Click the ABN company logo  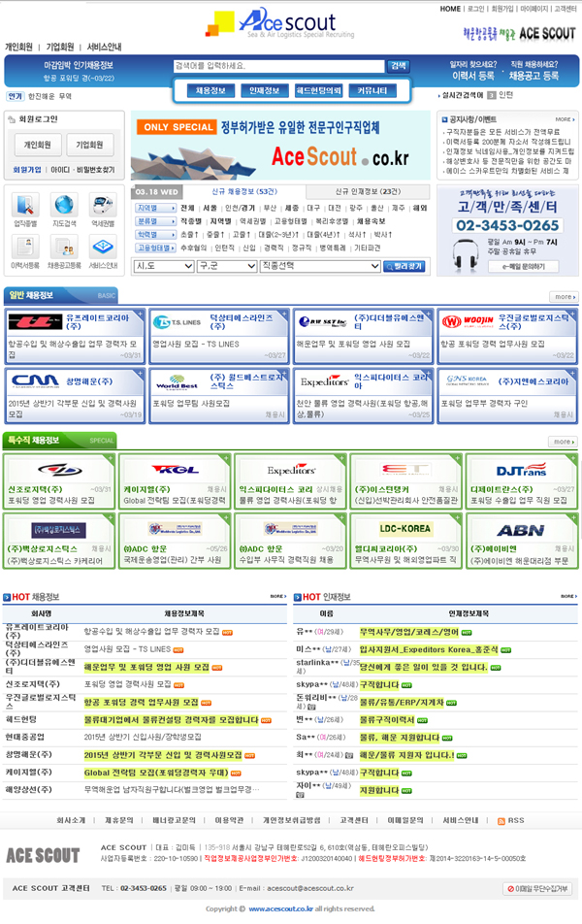point(521,530)
